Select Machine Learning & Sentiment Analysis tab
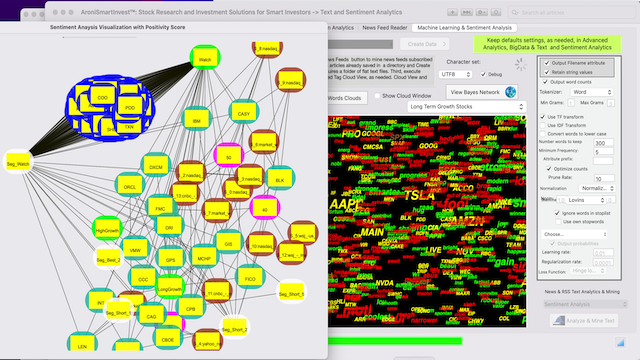This screenshot has width=640, height=360. [x=464, y=28]
